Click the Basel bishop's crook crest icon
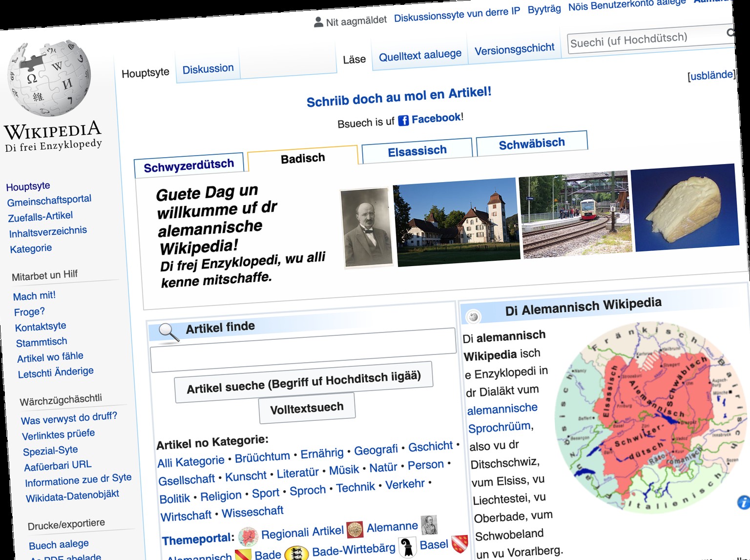This screenshot has height=560, width=750. tap(407, 547)
